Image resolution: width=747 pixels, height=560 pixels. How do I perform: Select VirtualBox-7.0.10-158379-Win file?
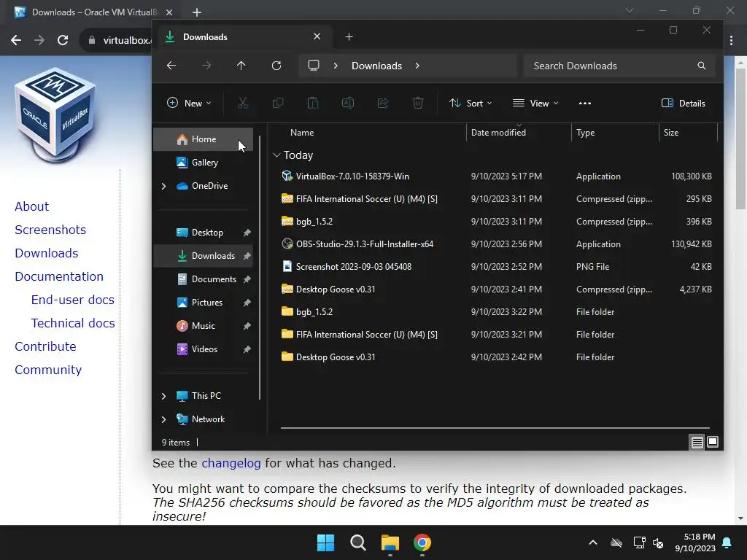(495, 176)
